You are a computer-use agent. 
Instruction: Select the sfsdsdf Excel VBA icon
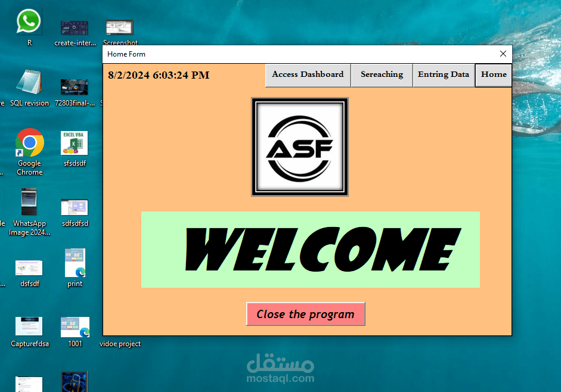tap(75, 149)
